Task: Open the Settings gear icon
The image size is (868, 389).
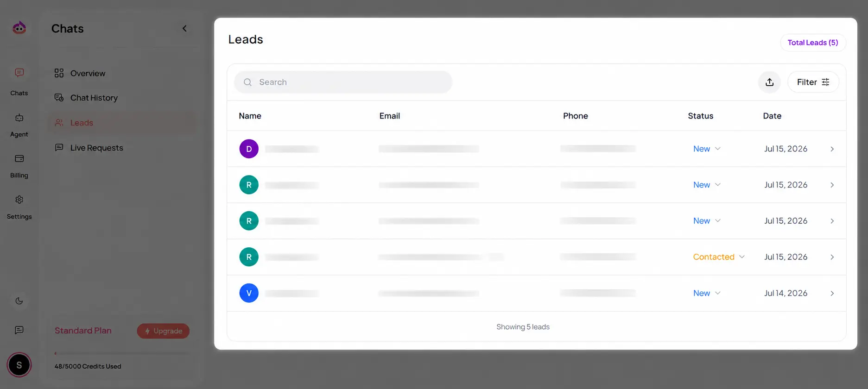Action: [x=19, y=200]
